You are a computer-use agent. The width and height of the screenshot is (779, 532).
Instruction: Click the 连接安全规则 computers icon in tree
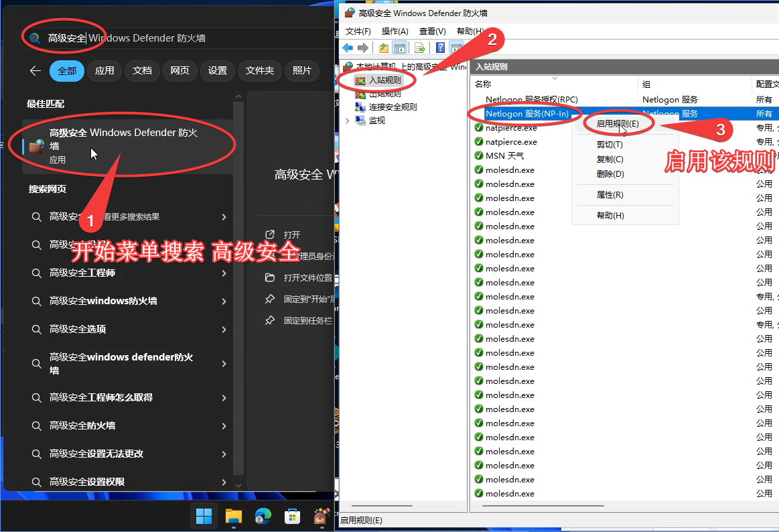[x=360, y=107]
